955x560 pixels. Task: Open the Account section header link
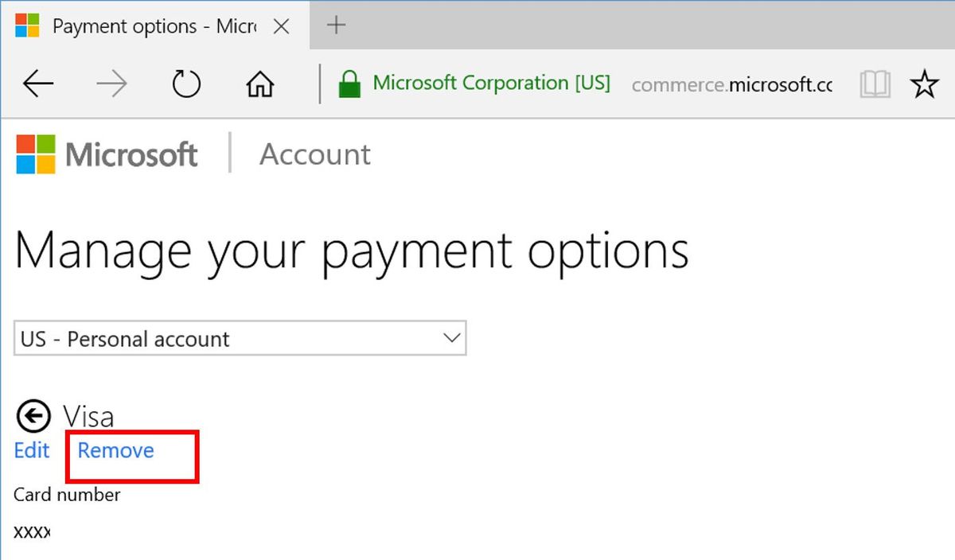(x=315, y=154)
